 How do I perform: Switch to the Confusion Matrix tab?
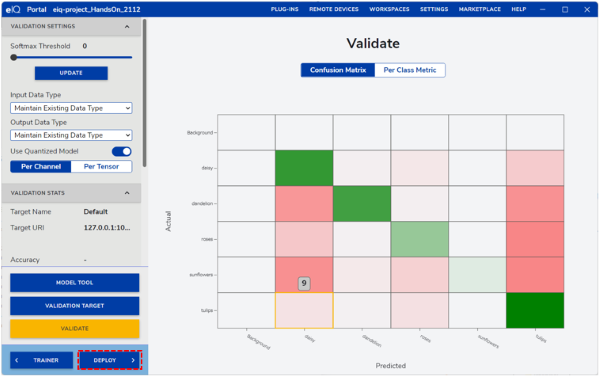pos(338,70)
